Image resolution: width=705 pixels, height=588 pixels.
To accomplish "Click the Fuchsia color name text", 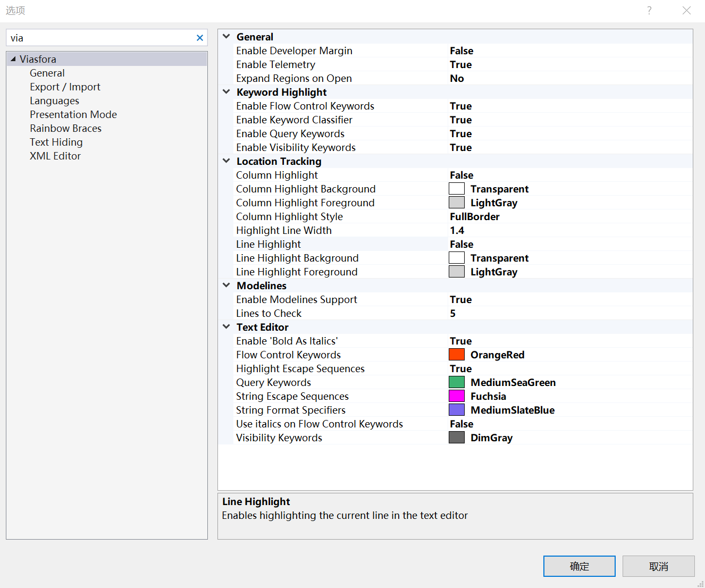I will [488, 396].
